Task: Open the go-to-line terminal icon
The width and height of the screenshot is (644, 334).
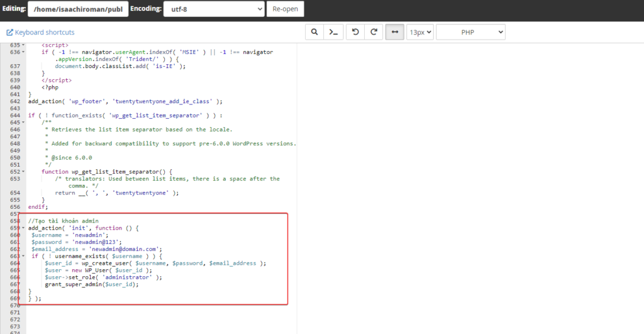Action: 333,32
